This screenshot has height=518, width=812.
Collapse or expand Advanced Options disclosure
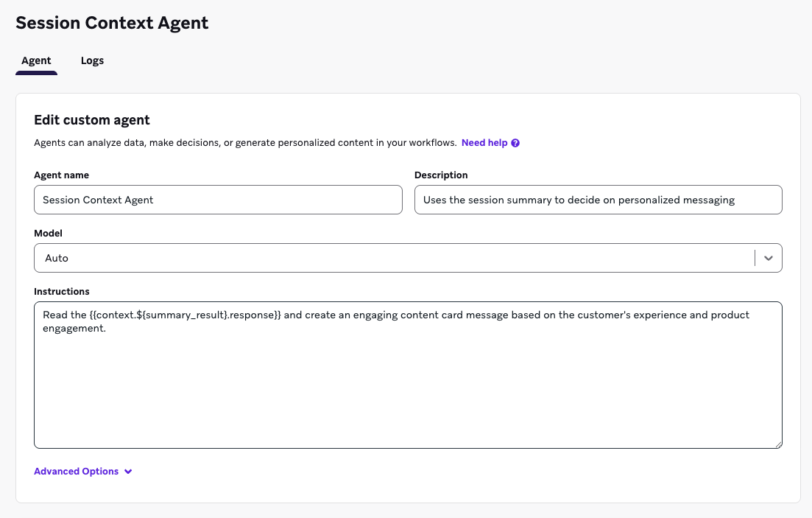(x=83, y=471)
